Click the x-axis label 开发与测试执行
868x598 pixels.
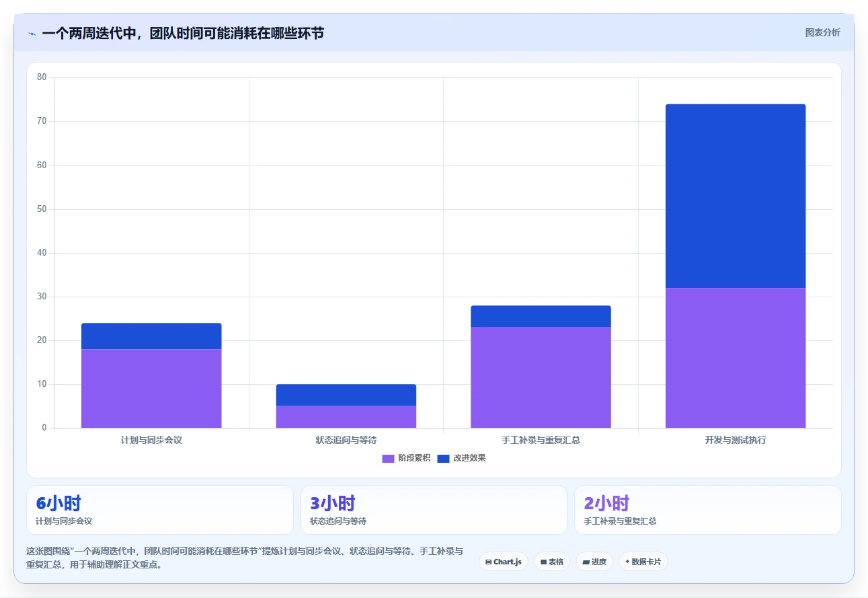[736, 440]
